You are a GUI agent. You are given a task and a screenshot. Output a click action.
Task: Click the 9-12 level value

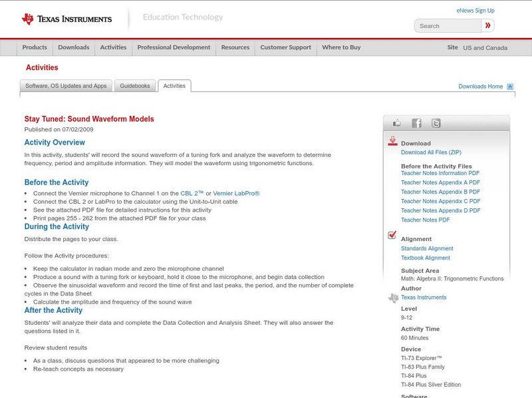[x=406, y=318]
